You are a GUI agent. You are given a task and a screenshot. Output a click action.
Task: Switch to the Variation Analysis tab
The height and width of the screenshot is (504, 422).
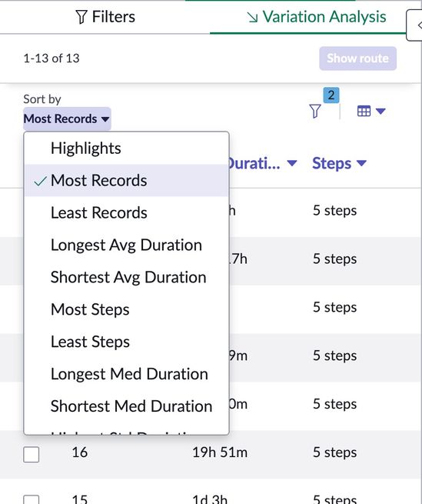(317, 17)
